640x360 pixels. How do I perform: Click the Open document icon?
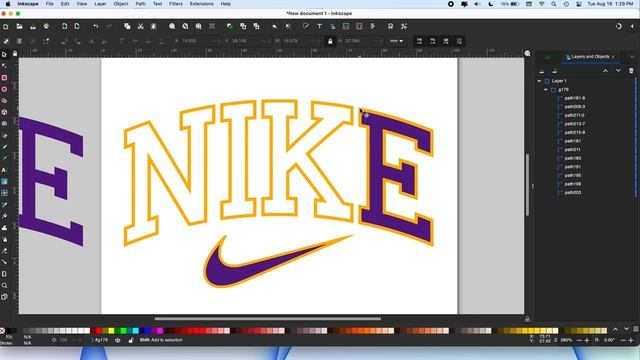point(19,27)
